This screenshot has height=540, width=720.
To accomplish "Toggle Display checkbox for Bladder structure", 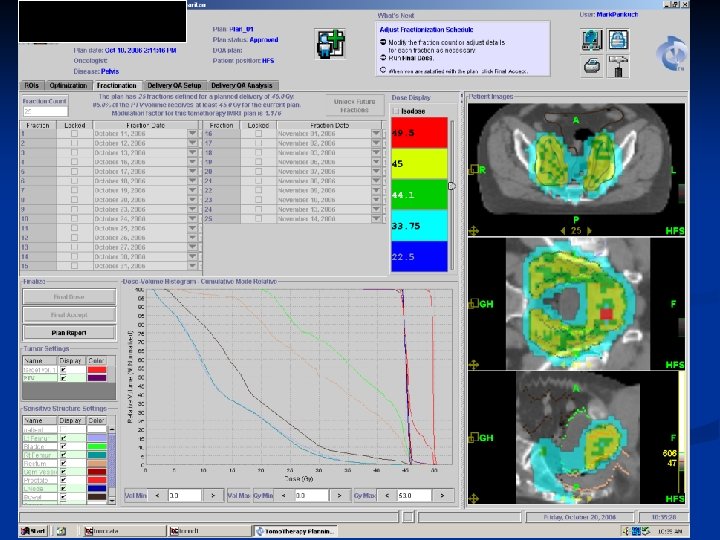I will pos(63,446).
